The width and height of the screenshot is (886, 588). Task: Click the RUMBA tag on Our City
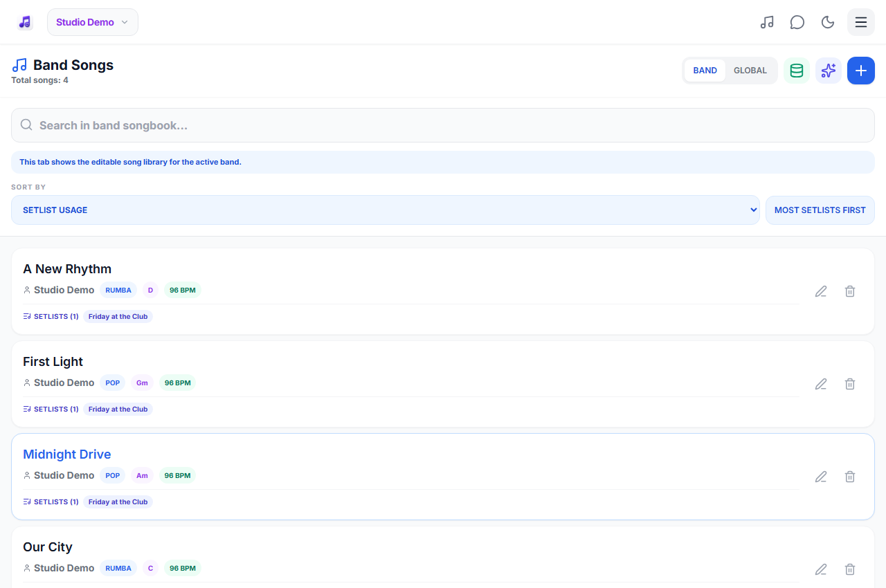tap(118, 569)
